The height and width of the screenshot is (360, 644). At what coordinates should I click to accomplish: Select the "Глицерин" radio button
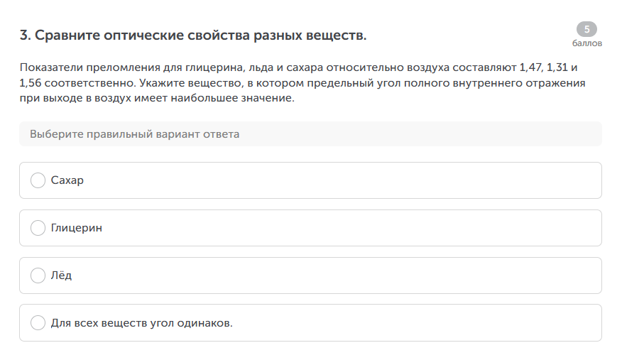coord(38,228)
